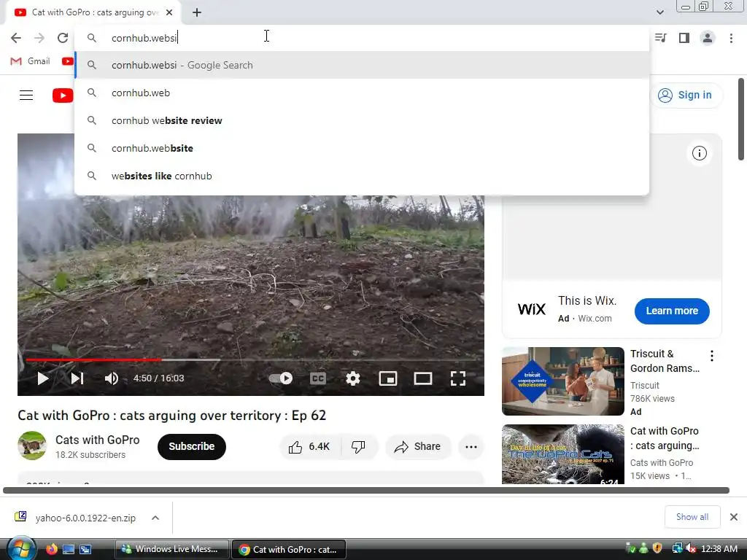Open more actions ellipsis under video
747x560 pixels.
[x=471, y=447]
